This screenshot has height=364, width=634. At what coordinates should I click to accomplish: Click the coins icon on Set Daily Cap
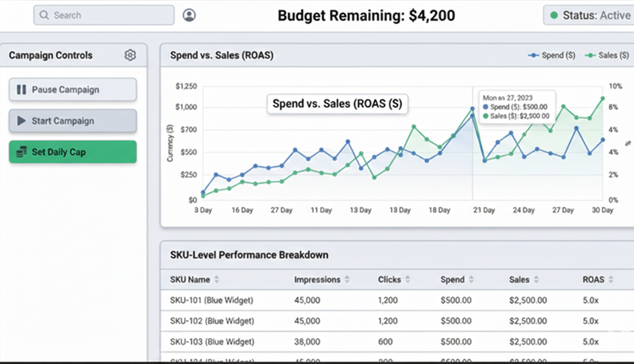pyautogui.click(x=21, y=152)
